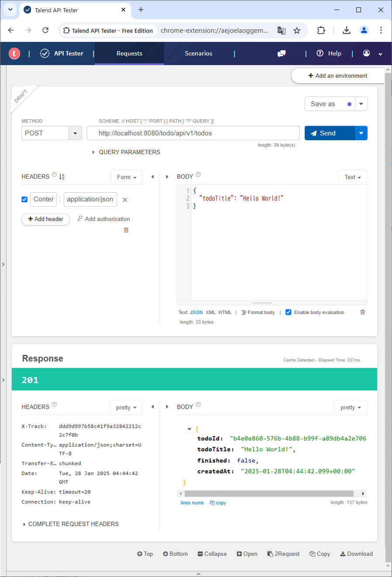The width and height of the screenshot is (392, 577).
Task: Disable the Enable body evaluation checkbox
Action: coord(288,312)
